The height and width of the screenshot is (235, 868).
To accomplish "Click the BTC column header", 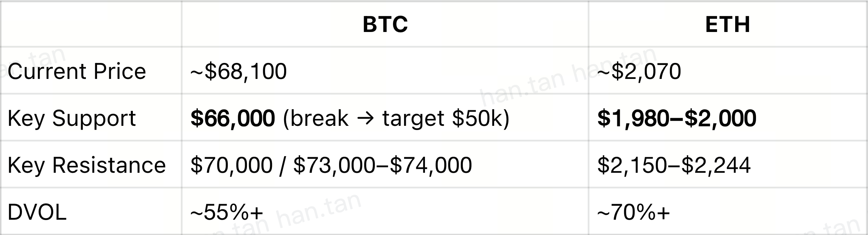I will coord(385,25).
